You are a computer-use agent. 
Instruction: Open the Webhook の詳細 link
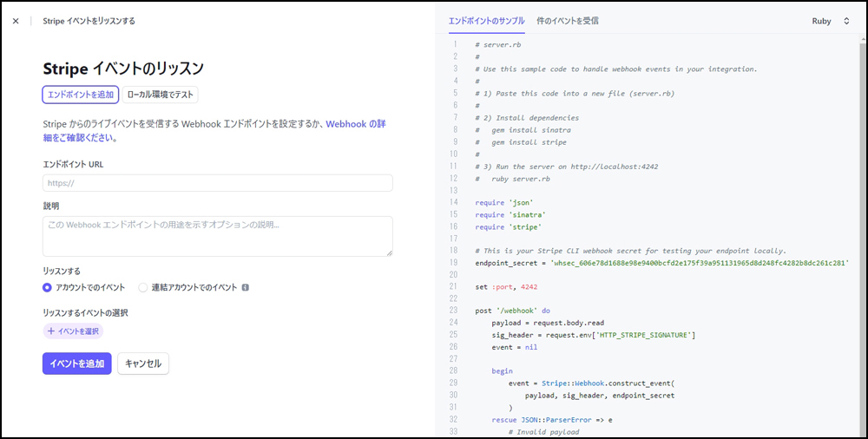(355, 124)
